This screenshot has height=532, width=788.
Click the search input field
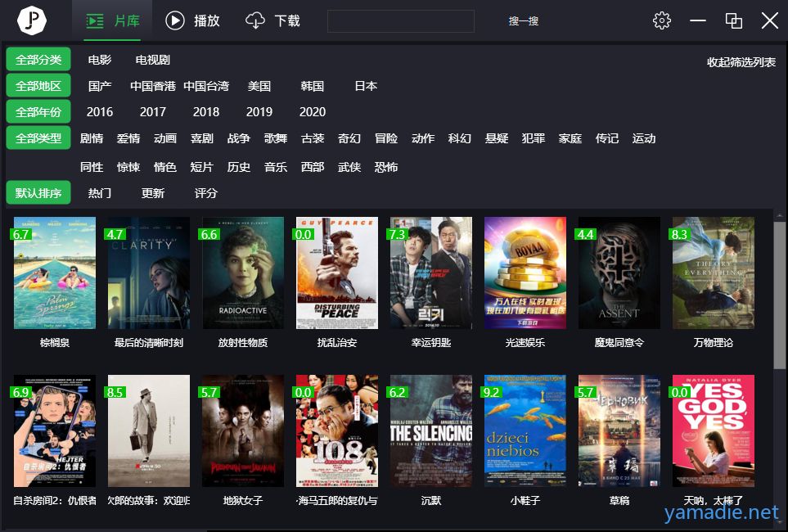tap(400, 21)
